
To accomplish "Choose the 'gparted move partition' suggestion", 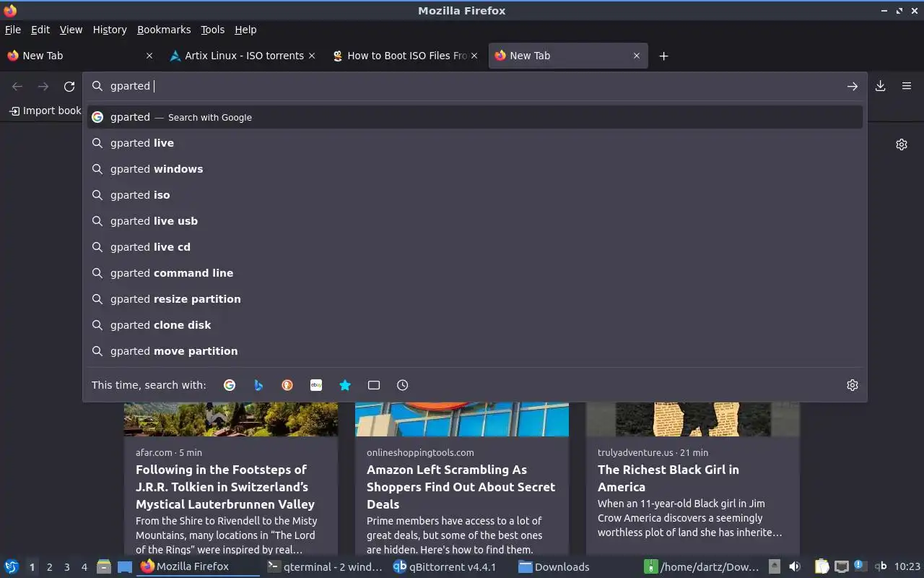I will [475, 351].
